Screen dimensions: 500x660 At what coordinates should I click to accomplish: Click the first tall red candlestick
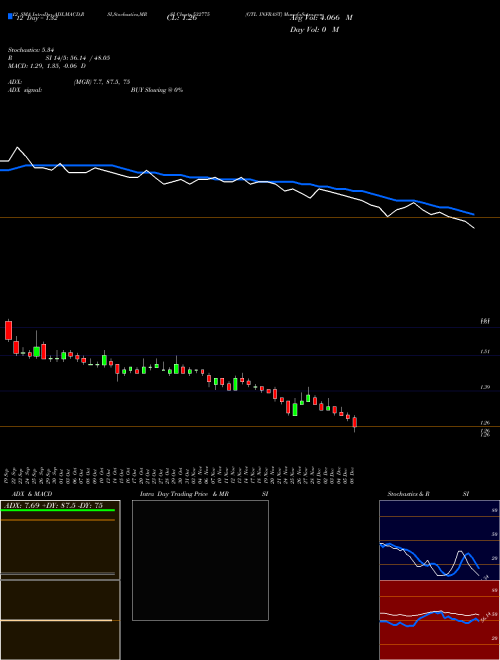8,330
